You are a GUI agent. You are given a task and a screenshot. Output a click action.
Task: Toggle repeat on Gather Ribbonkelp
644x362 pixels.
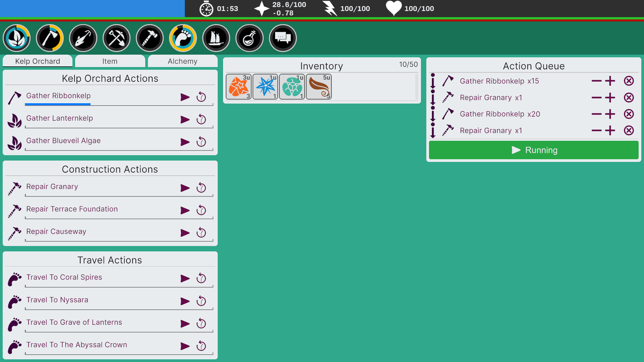click(201, 97)
